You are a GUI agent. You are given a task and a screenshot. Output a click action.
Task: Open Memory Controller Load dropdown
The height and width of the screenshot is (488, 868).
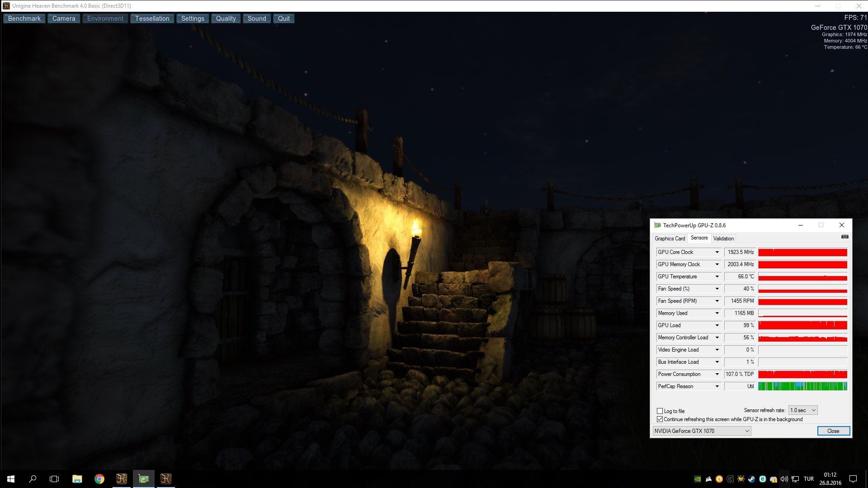point(717,338)
